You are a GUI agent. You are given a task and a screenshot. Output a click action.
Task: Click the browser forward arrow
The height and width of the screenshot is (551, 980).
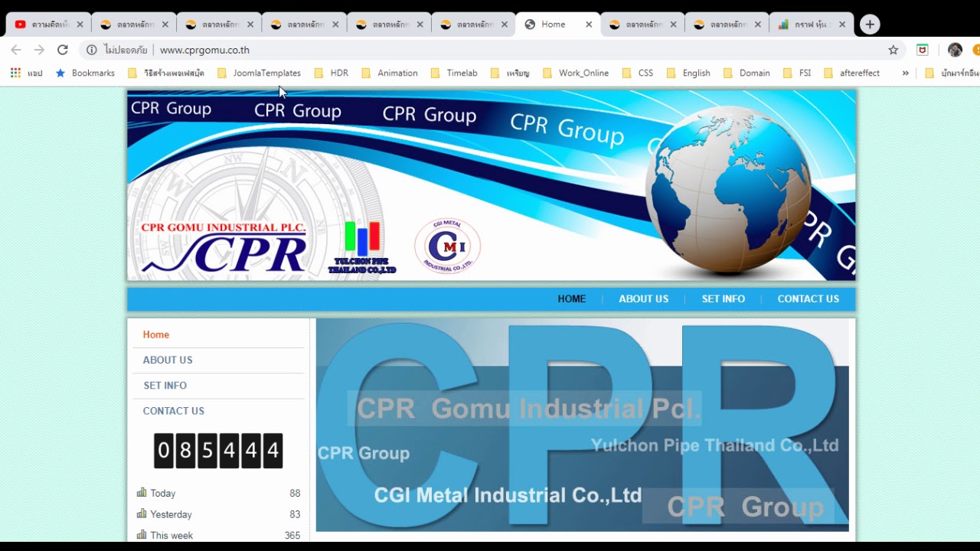click(39, 50)
